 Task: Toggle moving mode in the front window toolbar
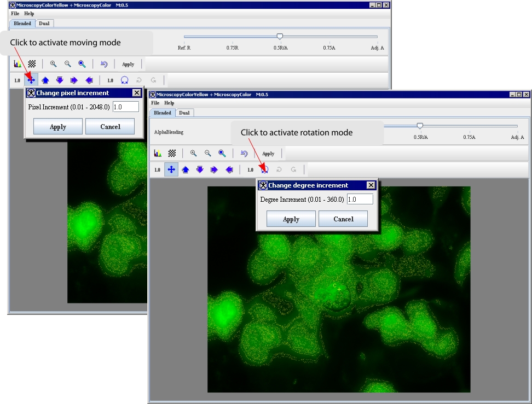pos(171,169)
